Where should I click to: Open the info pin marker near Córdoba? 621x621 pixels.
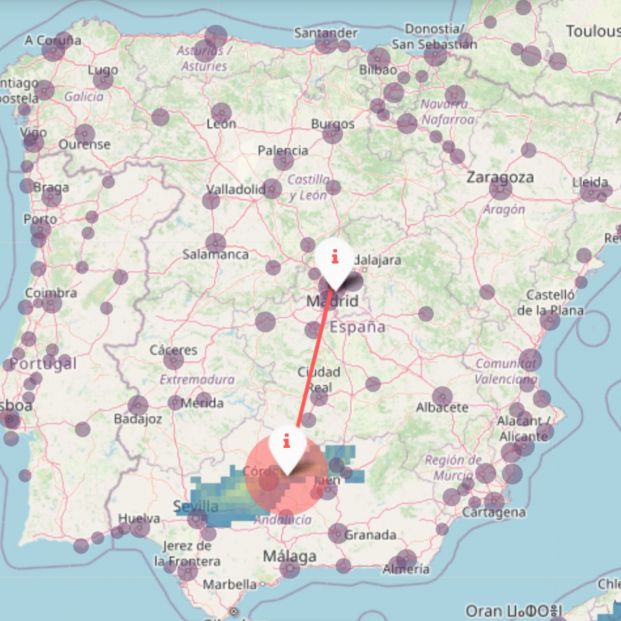click(287, 448)
